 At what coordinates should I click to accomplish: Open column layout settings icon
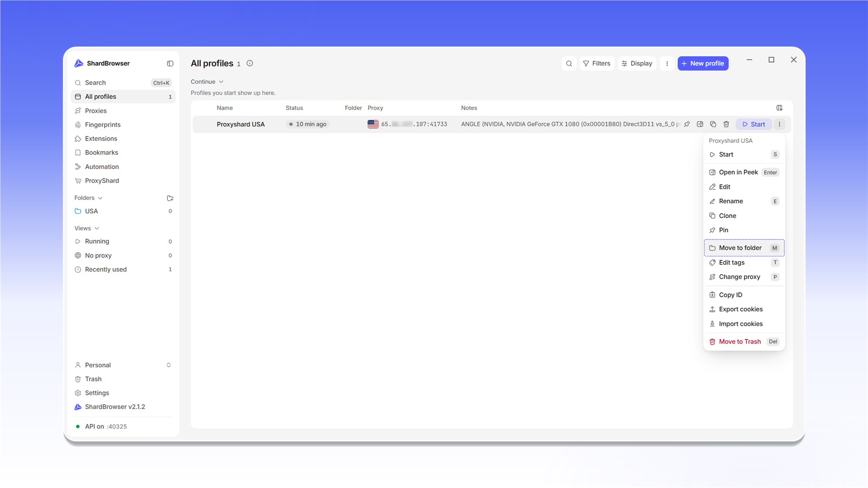[x=779, y=108]
